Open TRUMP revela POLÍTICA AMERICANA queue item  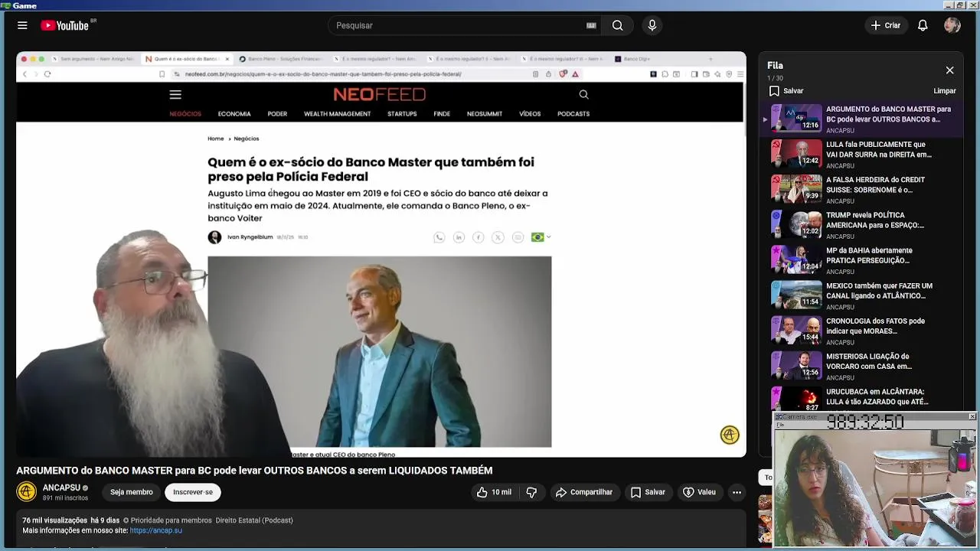861,225
